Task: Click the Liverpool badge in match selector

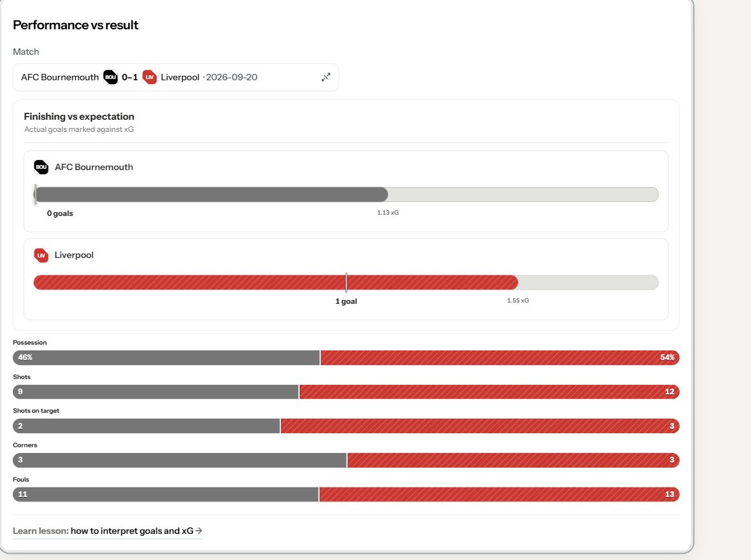Action: click(x=149, y=77)
